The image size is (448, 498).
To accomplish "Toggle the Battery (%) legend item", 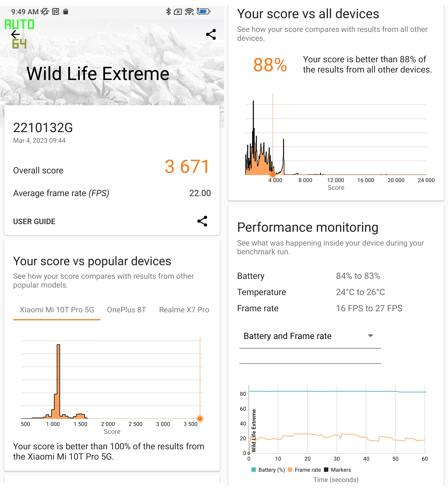I will tap(268, 470).
